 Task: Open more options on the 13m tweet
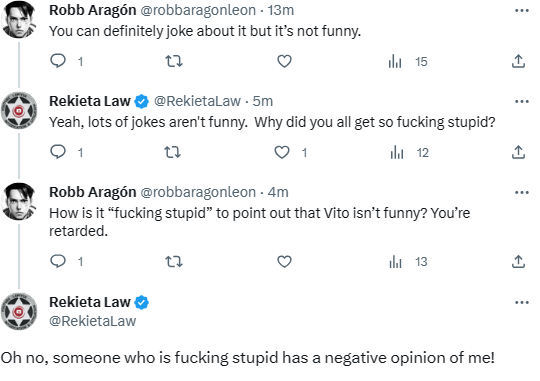(x=522, y=11)
